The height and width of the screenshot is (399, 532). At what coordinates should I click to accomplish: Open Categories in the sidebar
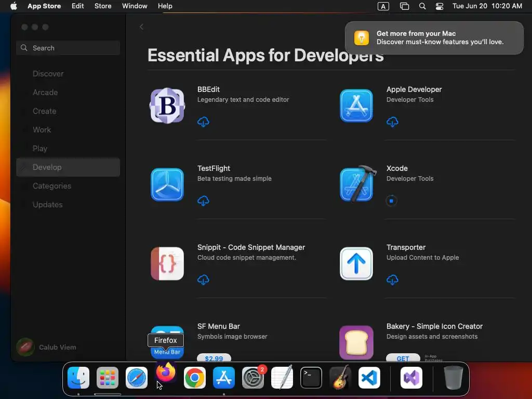(x=68, y=186)
